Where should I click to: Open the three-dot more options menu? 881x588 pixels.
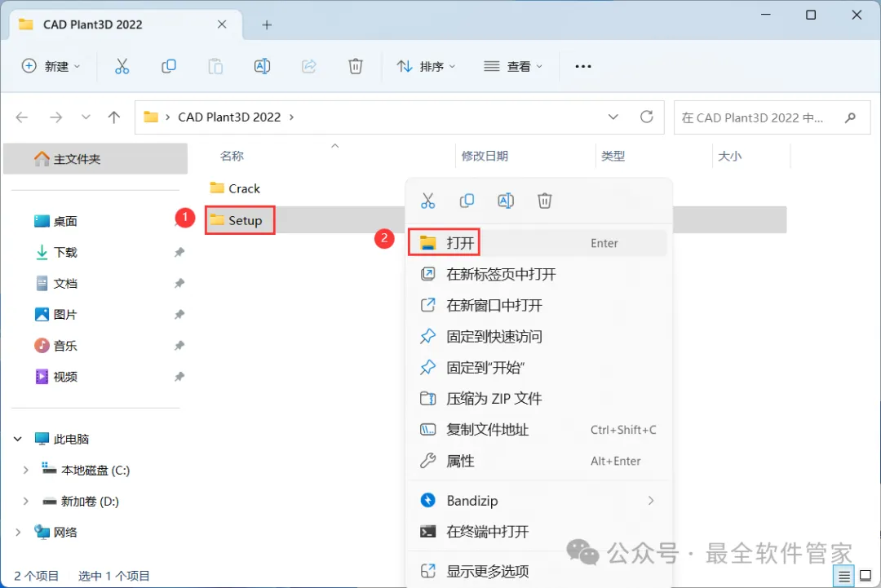(x=583, y=66)
